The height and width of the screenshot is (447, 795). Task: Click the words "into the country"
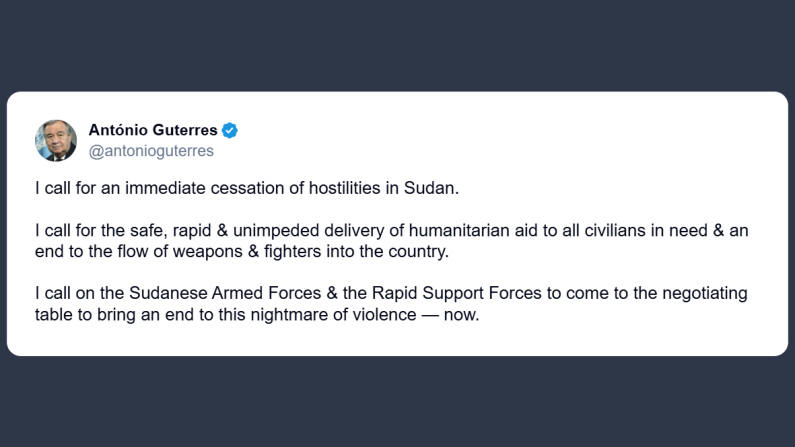390,251
